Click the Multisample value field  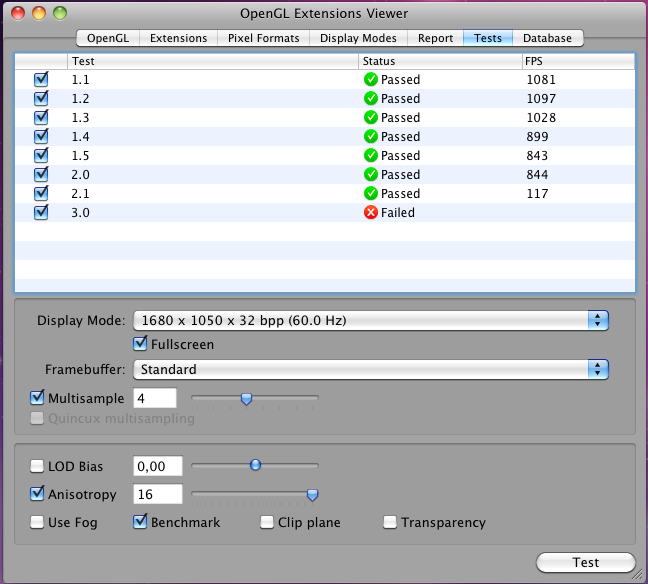[155, 398]
